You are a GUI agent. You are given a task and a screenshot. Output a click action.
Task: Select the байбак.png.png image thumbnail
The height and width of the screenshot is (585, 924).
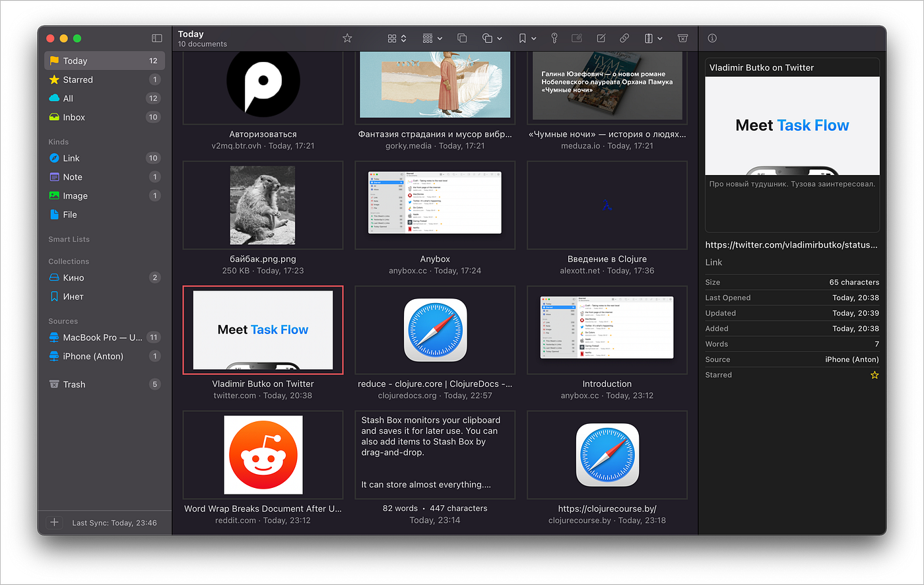[x=263, y=205]
